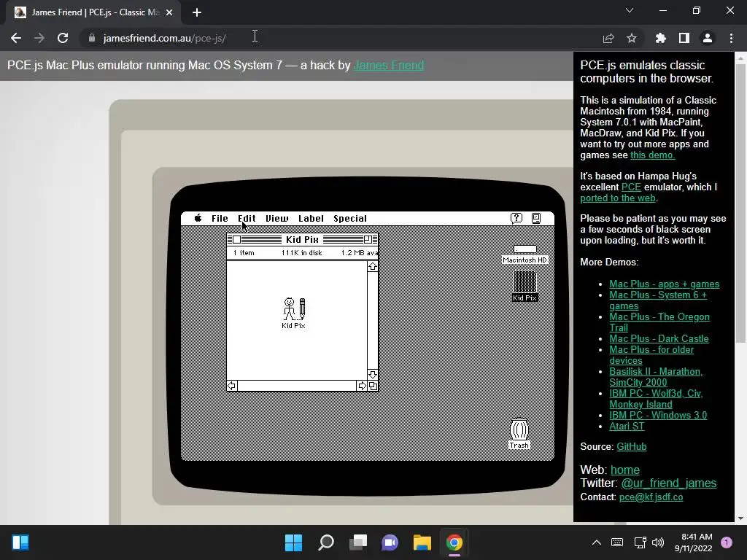
Task: Toggle the Chrome side panel icon
Action: 684,38
